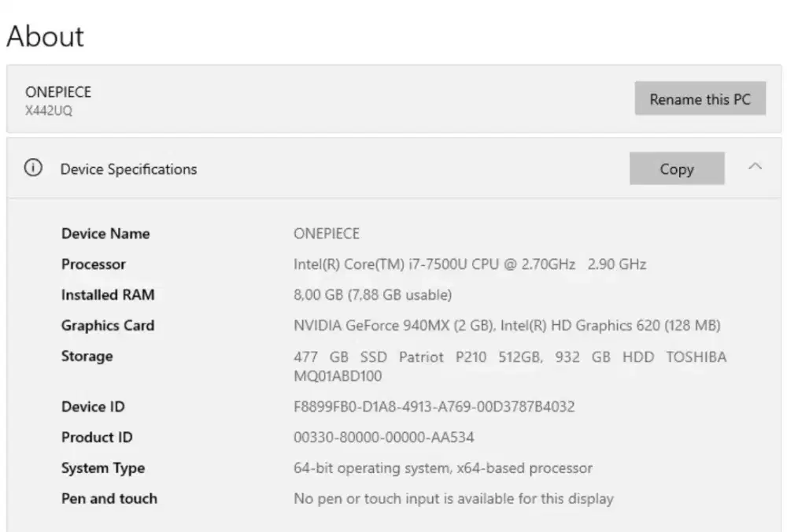Click the Storage row label

[x=87, y=356]
